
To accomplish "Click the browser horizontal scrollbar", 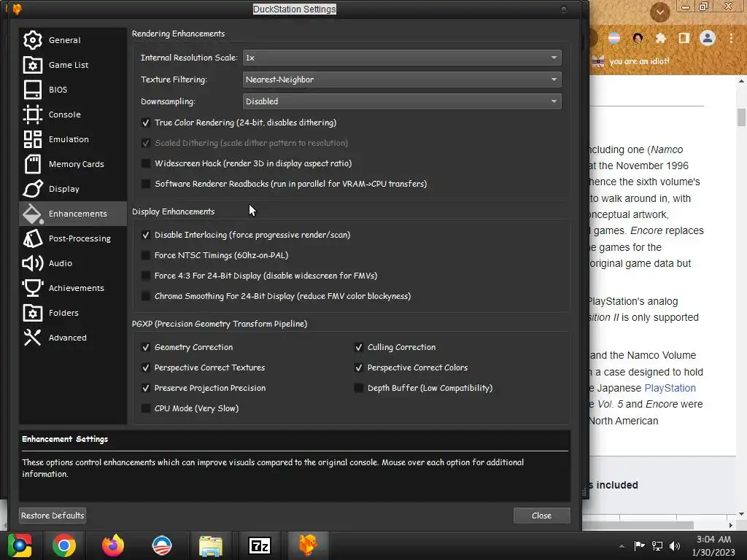I will [x=638, y=525].
